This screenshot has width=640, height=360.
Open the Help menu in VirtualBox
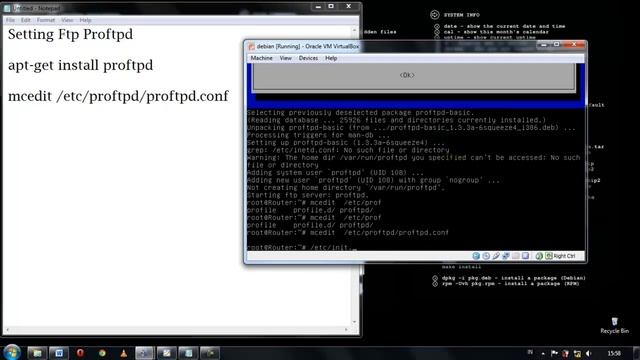331,58
